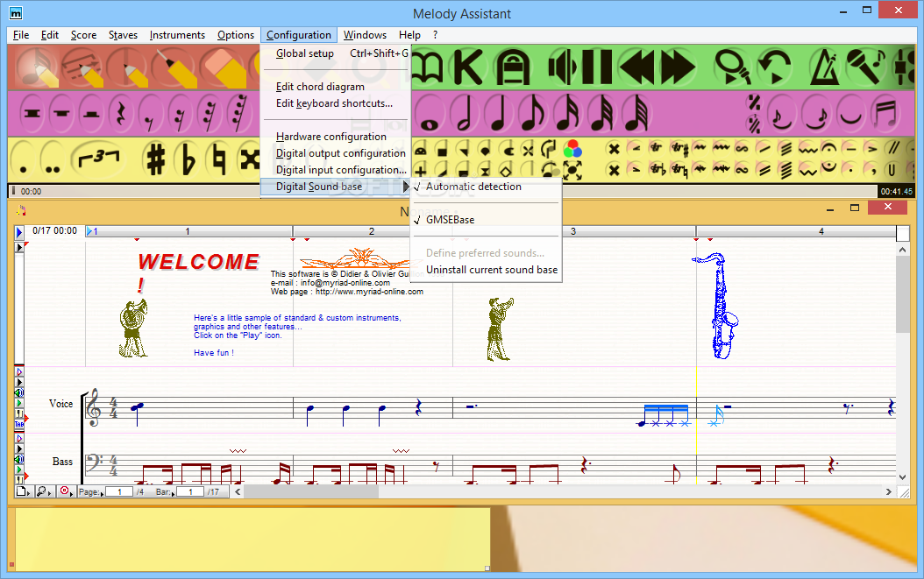Click the beamed notes icon in purple toolbar
The height and width of the screenshot is (579, 924).
click(885, 114)
